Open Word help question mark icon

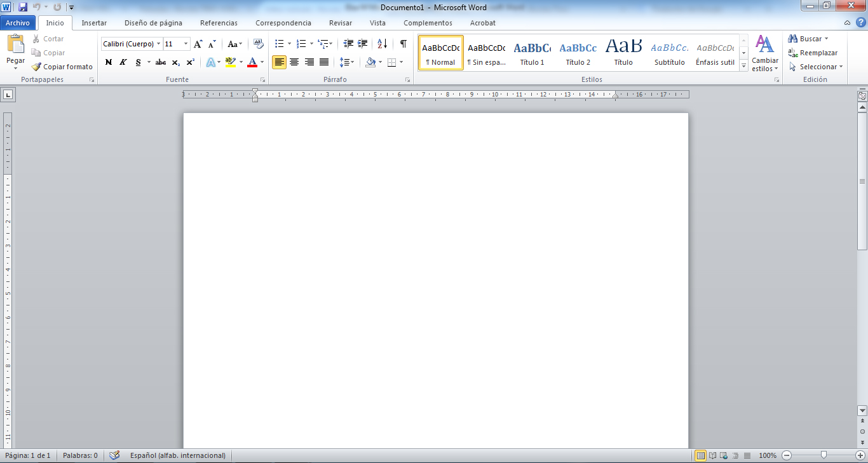tap(860, 23)
